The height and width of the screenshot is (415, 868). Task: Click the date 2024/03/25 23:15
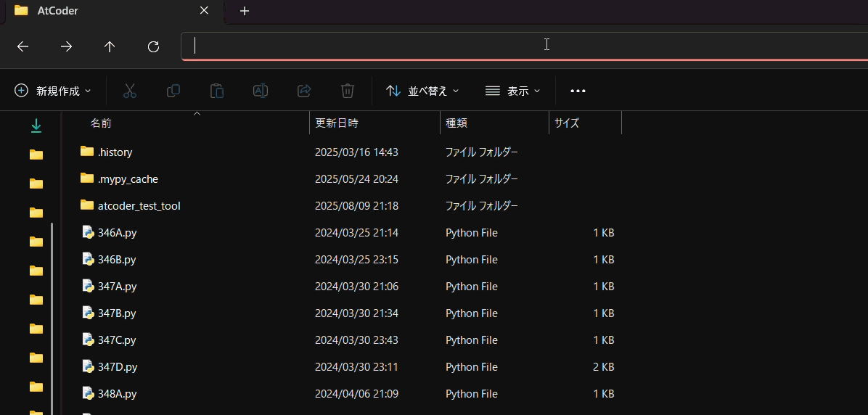pos(356,260)
